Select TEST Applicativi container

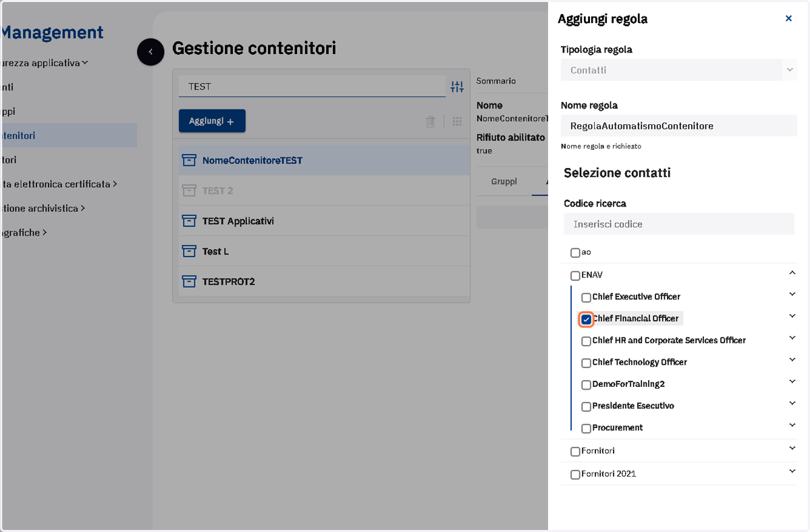324,221
